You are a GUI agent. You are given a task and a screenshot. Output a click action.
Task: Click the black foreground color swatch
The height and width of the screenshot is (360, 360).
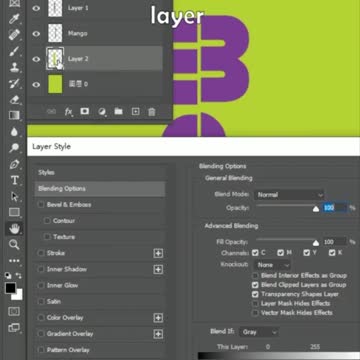coord(10,288)
